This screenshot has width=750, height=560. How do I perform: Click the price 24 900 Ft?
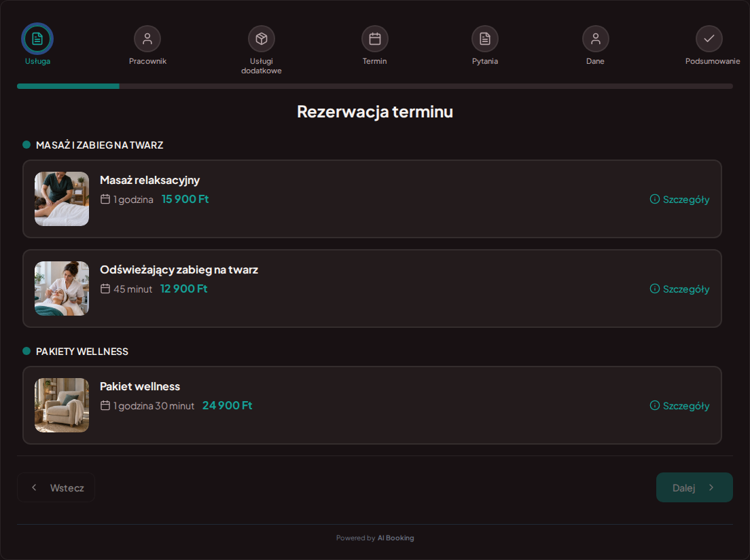(227, 405)
